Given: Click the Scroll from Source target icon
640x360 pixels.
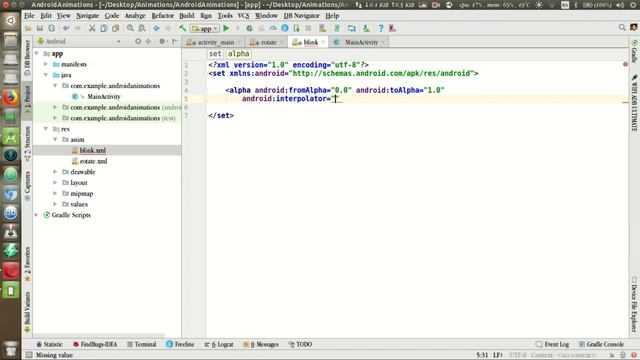Looking at the screenshot, I should pos(138,41).
